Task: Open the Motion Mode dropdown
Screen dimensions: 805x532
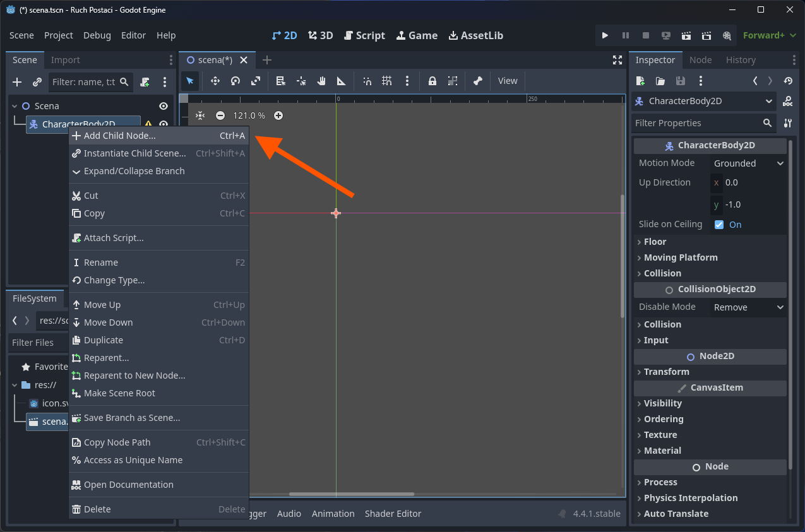Action: (x=749, y=163)
